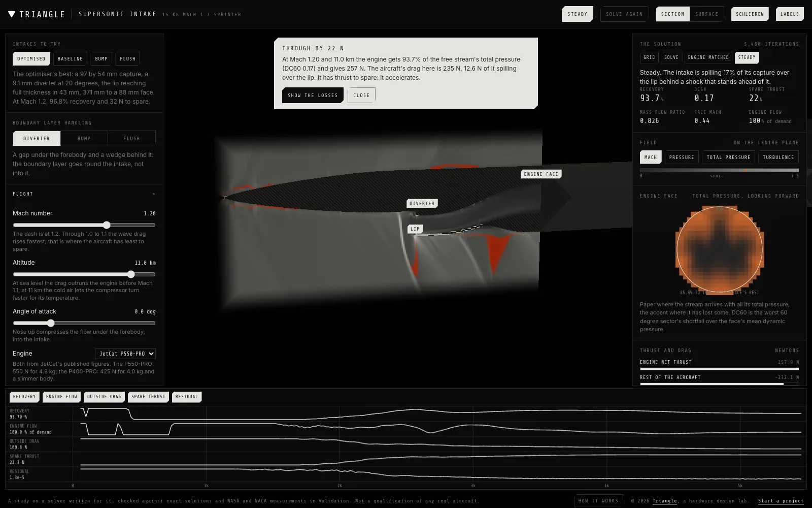The width and height of the screenshot is (812, 508).
Task: Click the Triangle logo icon
Action: click(12, 14)
